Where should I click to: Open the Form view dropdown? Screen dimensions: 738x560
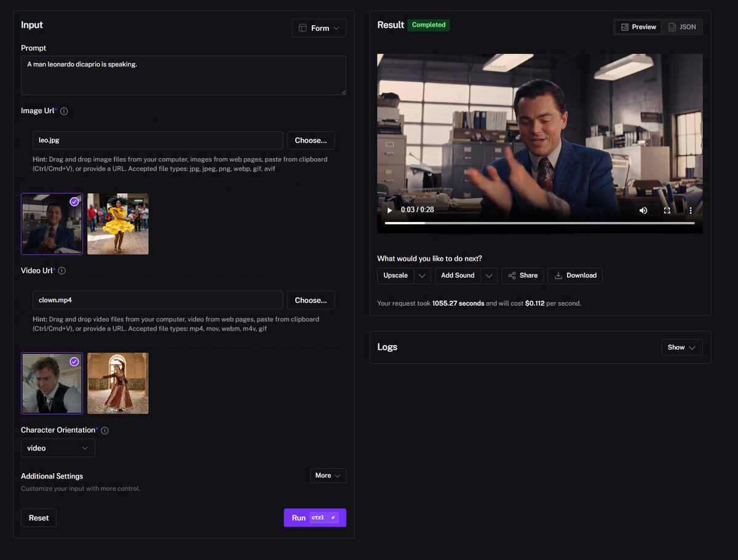pos(319,28)
